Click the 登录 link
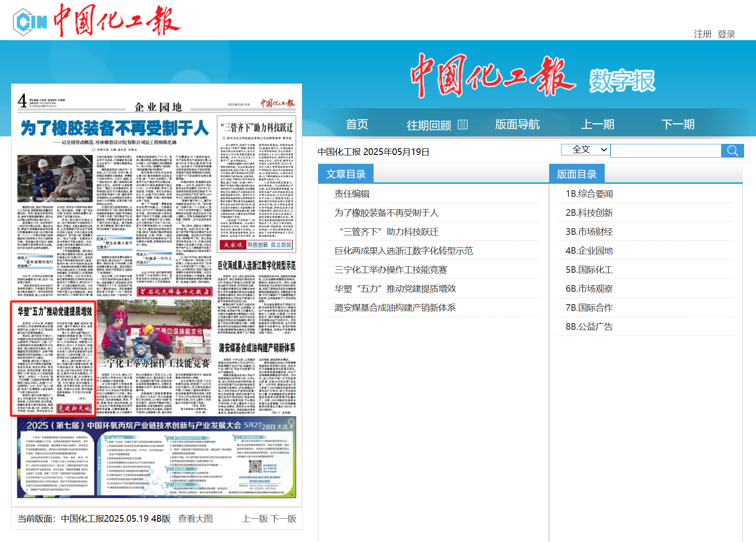 726,34
